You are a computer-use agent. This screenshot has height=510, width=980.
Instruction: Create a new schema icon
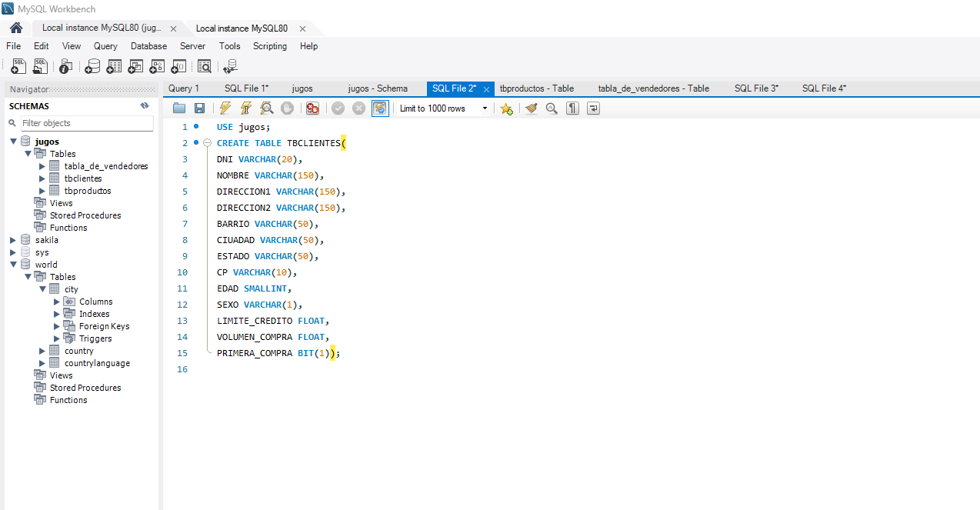click(92, 66)
